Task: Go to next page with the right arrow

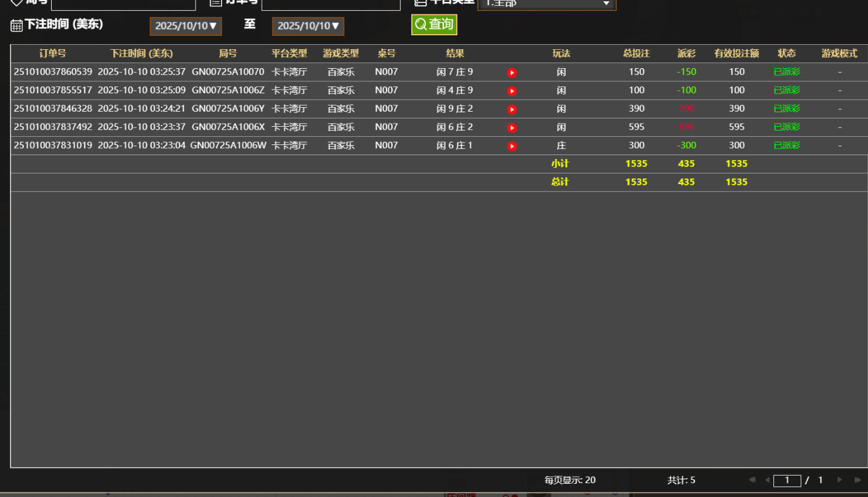Action: (838, 480)
